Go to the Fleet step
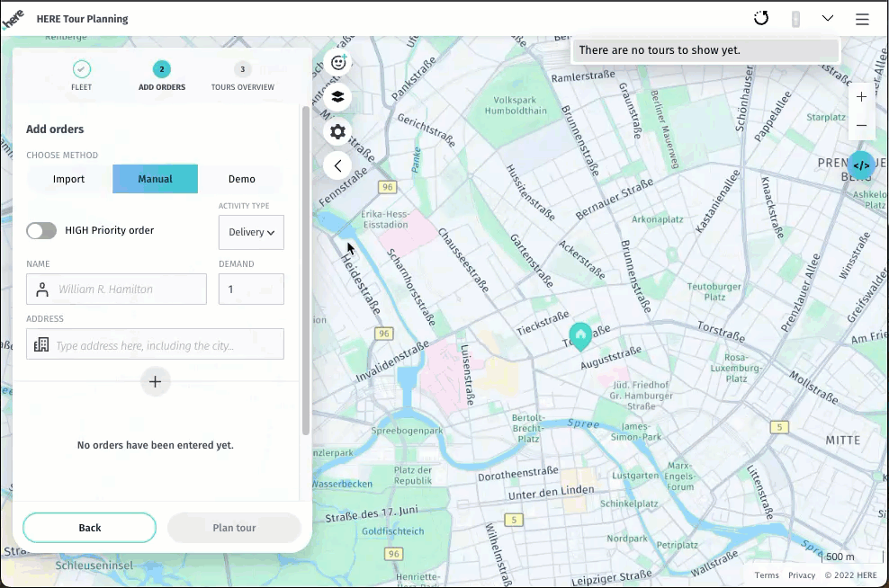889x588 pixels. point(82,76)
